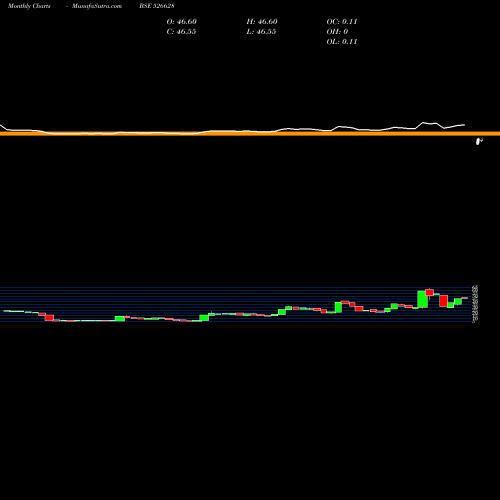Click the MunafaSutra.com watermark label
This screenshot has height=500, width=500.
click(x=97, y=6)
